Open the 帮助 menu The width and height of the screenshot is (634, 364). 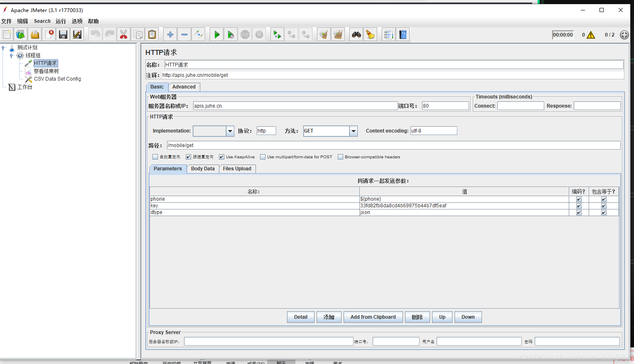(x=93, y=21)
